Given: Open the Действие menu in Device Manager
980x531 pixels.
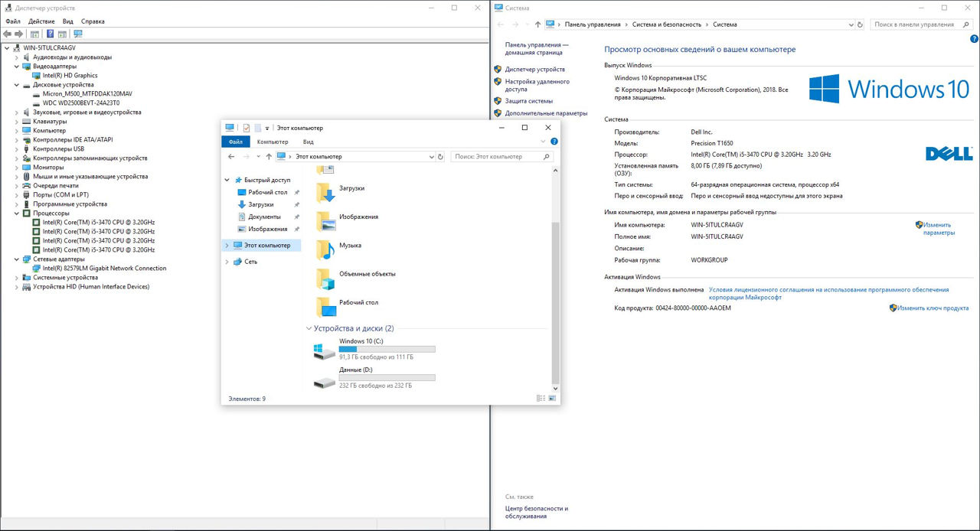Looking at the screenshot, I should pos(41,21).
